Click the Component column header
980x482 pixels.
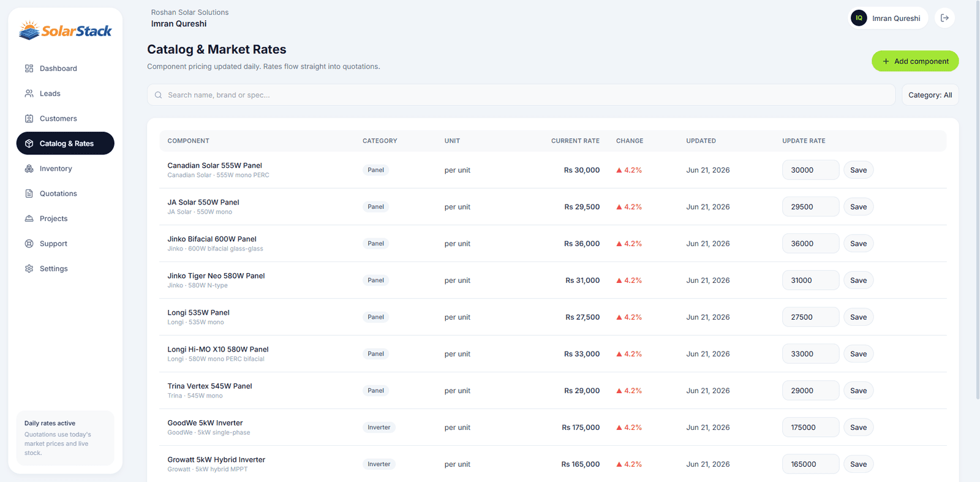click(x=188, y=141)
